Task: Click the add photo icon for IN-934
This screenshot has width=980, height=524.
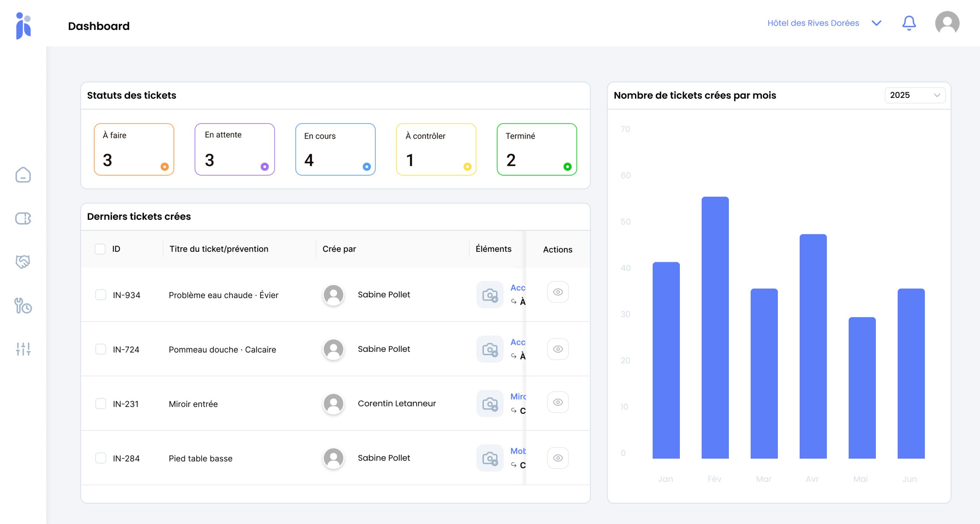Action: (x=490, y=295)
